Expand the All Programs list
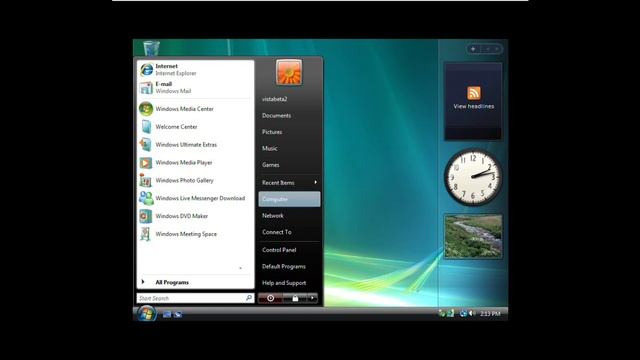 [x=195, y=282]
